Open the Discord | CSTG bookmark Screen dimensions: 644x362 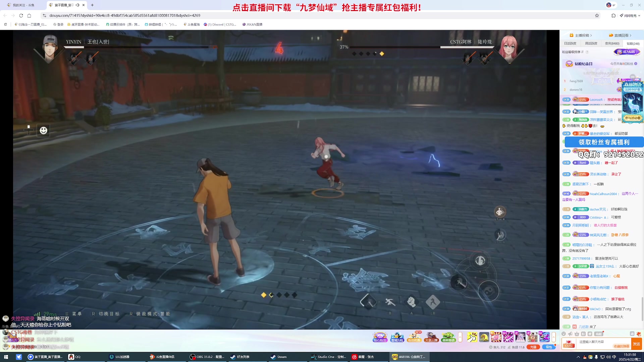click(220, 24)
